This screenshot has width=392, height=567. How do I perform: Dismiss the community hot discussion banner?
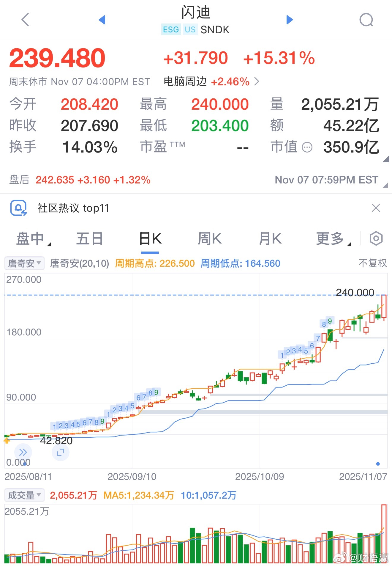point(376,208)
